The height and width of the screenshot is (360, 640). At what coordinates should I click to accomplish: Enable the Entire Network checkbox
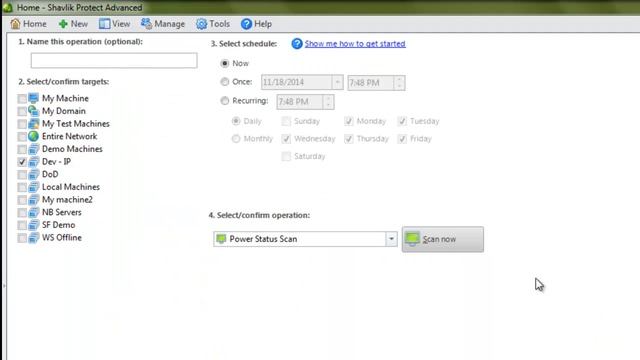[22, 137]
